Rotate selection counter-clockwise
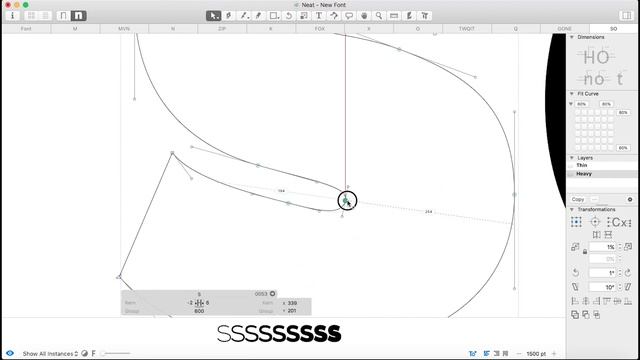The height and width of the screenshot is (360, 640). (575, 272)
